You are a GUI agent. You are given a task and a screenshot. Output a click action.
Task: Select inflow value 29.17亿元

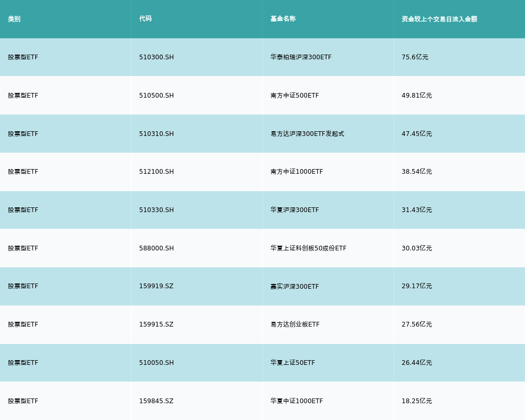(417, 286)
